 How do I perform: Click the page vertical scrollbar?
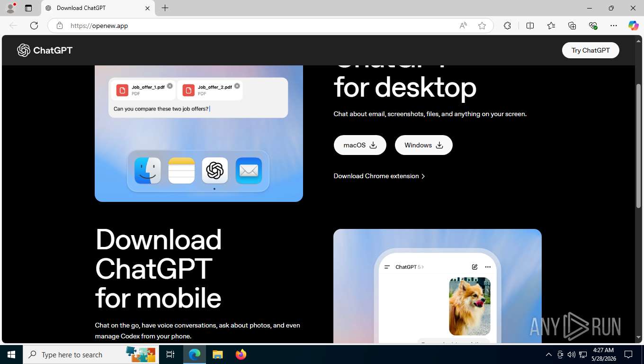coord(638,146)
